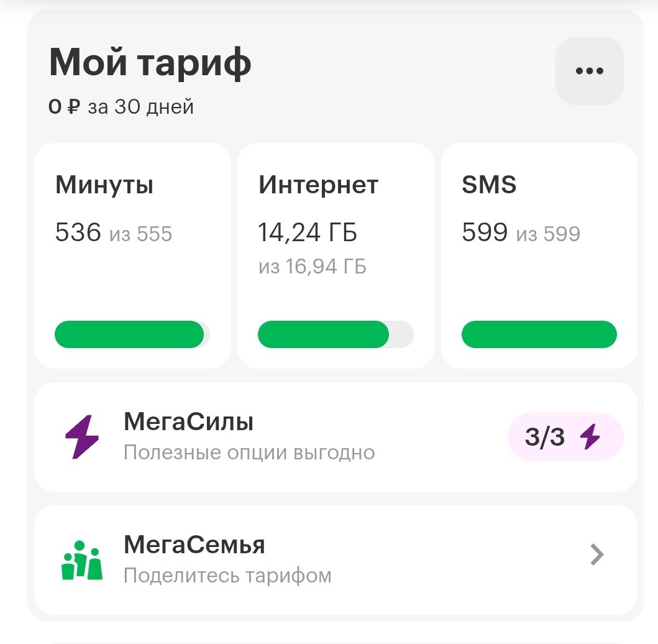Viewport: 658px width, 644px height.
Task: Tap the «Поделитесь тарифом» subtitle
Action: [227, 576]
